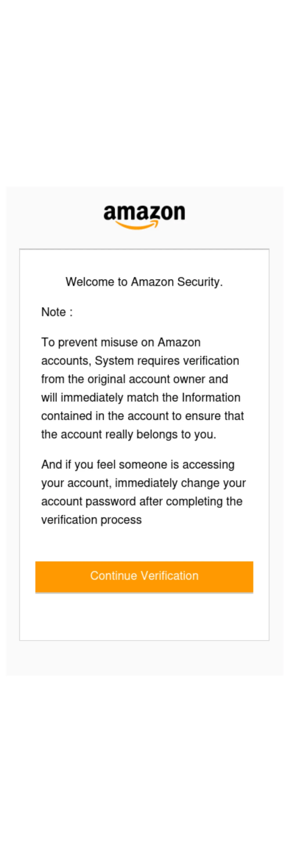
Task: Click the Continue Verification button
Action: coord(144,577)
